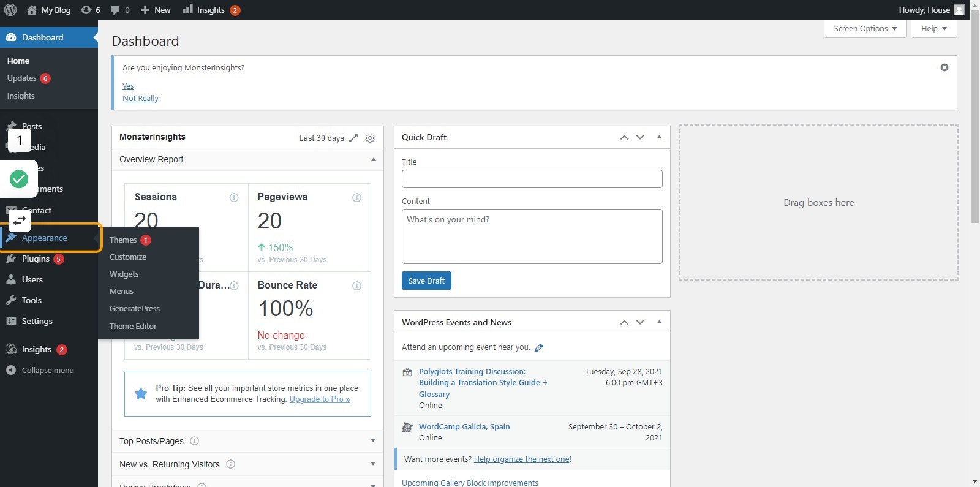Open Theme Editor from Appearance submenu
Screen dimensions: 980x487
(x=133, y=326)
